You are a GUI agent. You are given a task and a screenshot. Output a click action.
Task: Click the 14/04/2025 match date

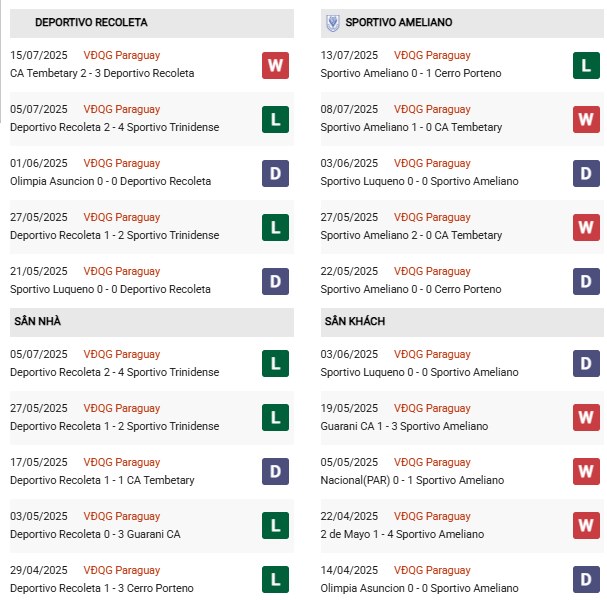click(x=349, y=571)
